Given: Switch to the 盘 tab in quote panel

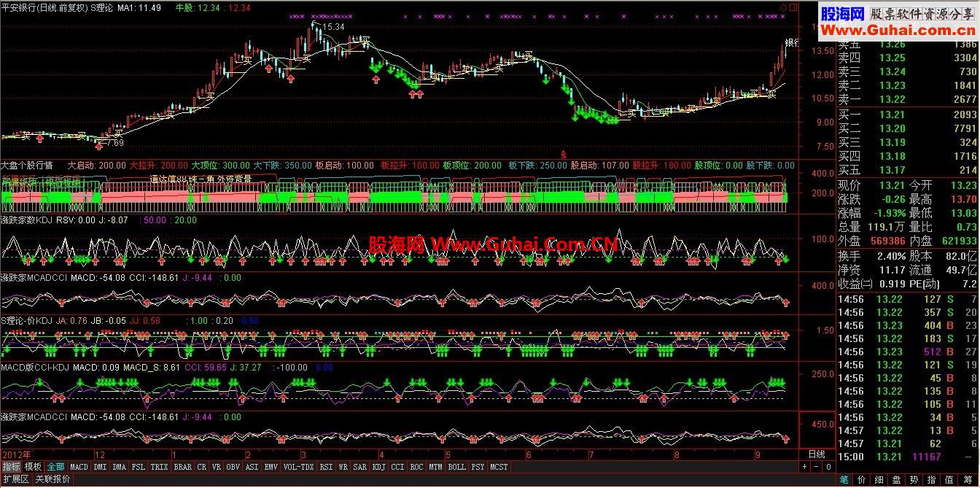Looking at the screenshot, I should point(897,479).
